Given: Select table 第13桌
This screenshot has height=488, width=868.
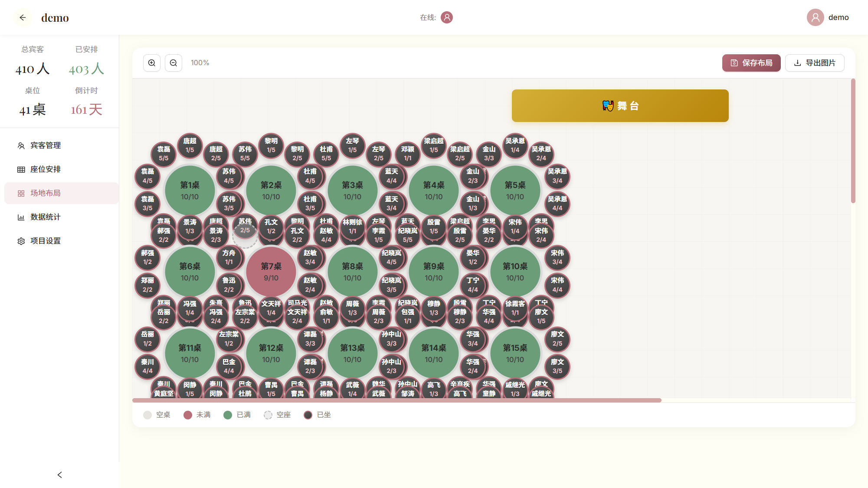Looking at the screenshot, I should (352, 353).
